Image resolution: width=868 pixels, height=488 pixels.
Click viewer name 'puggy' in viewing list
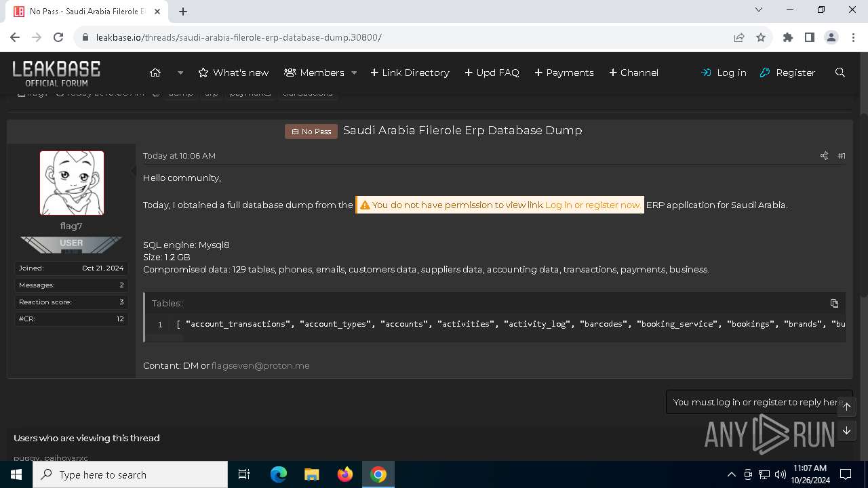26,458
